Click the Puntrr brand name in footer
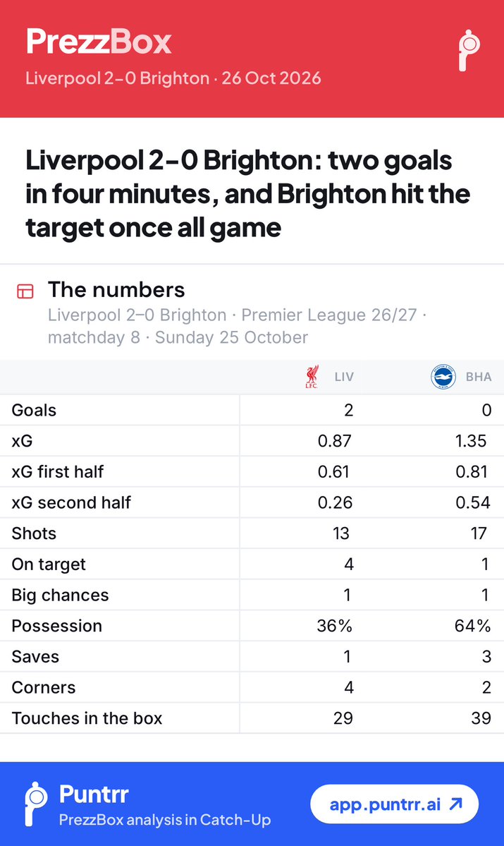 [94, 794]
